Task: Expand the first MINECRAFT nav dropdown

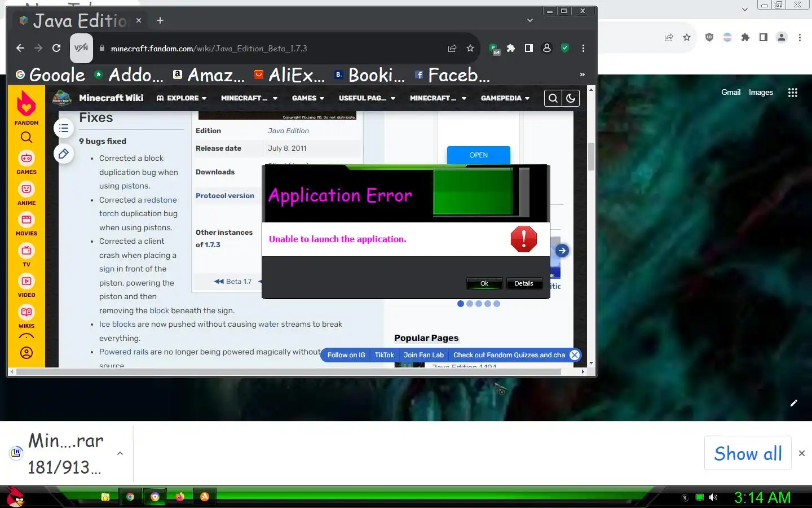Action: (249, 98)
